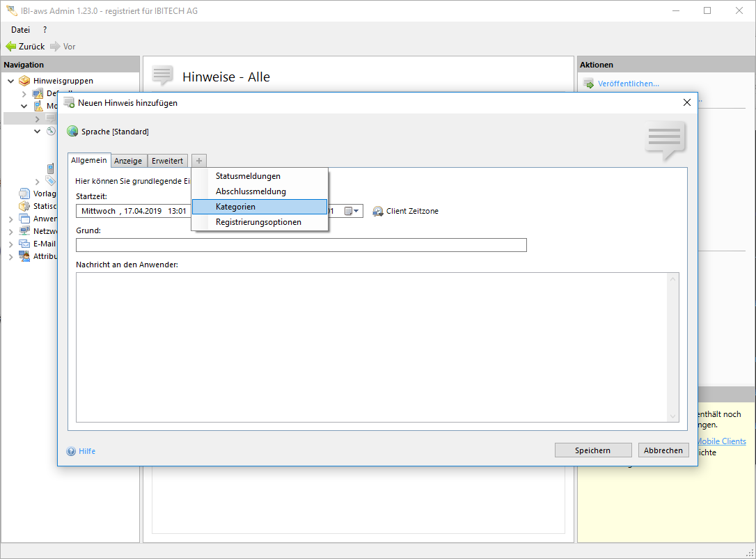Screen dimensions: 756x559
Task: Click the Sprache globe icon
Action: [x=72, y=132]
